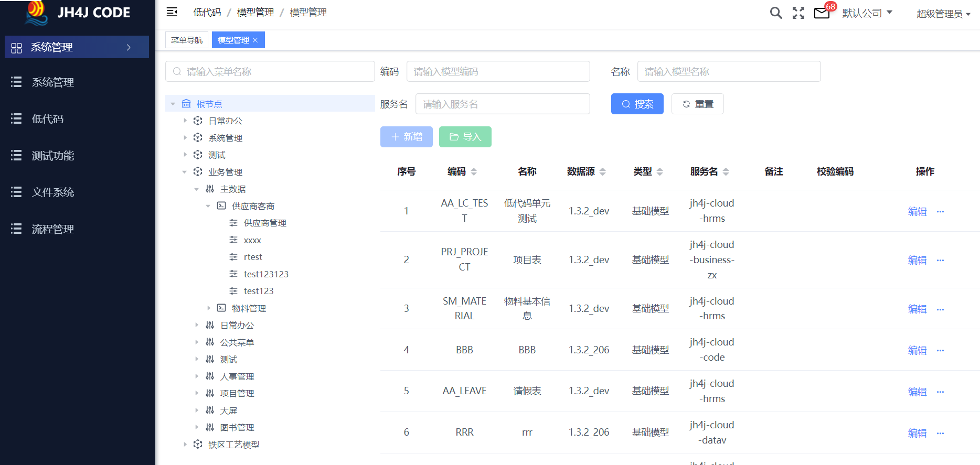The width and height of the screenshot is (980, 465).
Task: Focus the 服务名 service name input
Action: coord(503,104)
